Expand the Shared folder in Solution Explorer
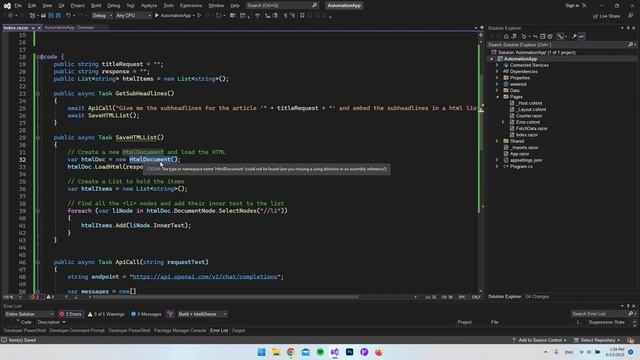 click(x=498, y=141)
